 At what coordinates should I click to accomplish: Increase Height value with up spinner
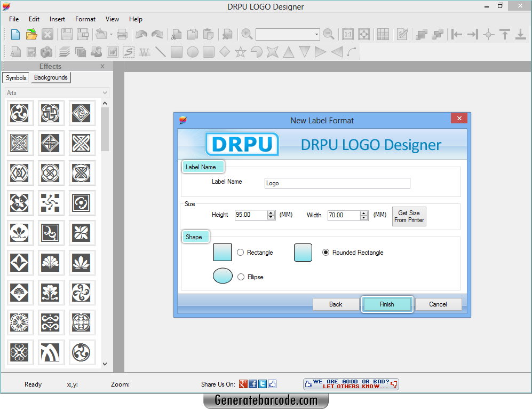click(x=271, y=213)
